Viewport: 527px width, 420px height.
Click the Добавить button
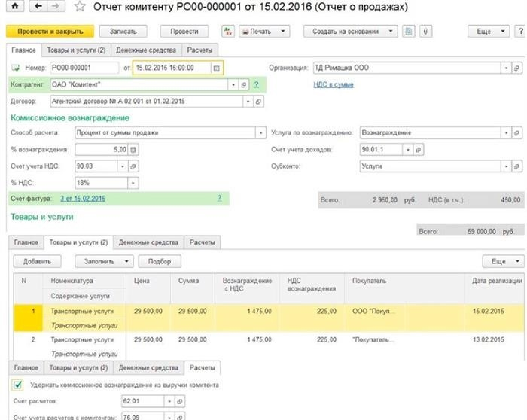(x=37, y=261)
